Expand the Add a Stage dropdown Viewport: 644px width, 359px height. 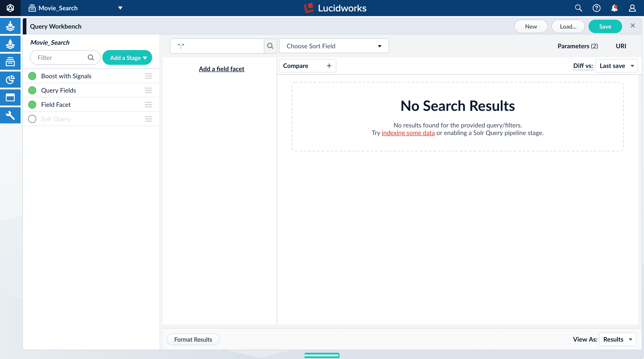pyautogui.click(x=127, y=58)
